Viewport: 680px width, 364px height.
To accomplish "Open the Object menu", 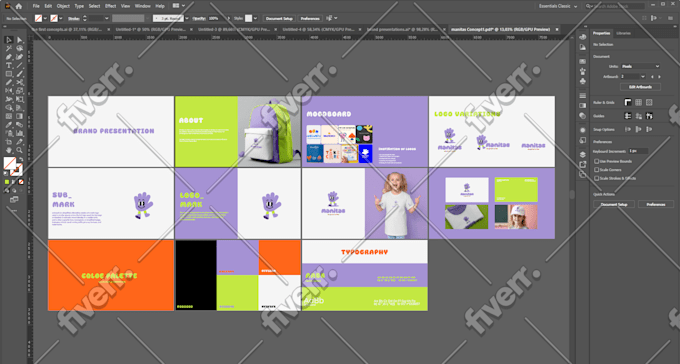I will (x=63, y=6).
